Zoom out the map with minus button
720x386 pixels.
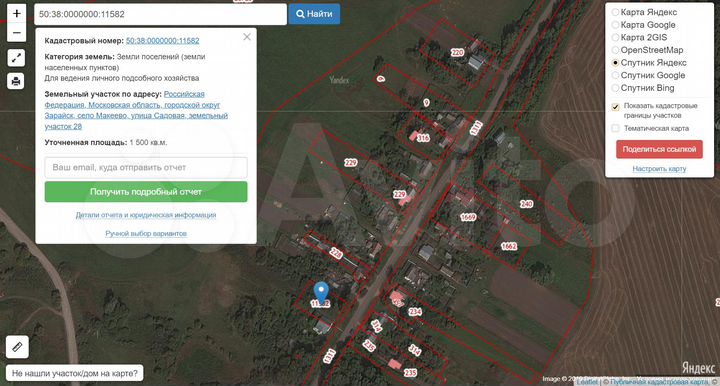17,33
